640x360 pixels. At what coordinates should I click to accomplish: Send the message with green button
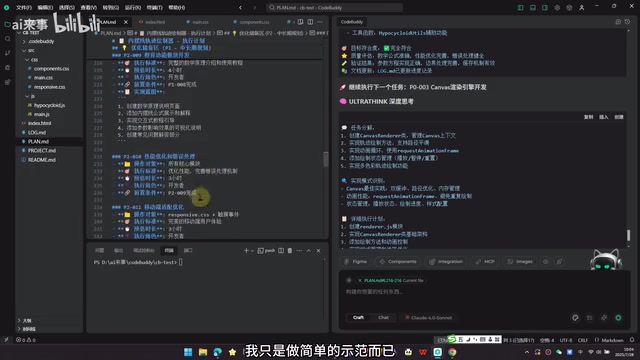pos(618,318)
